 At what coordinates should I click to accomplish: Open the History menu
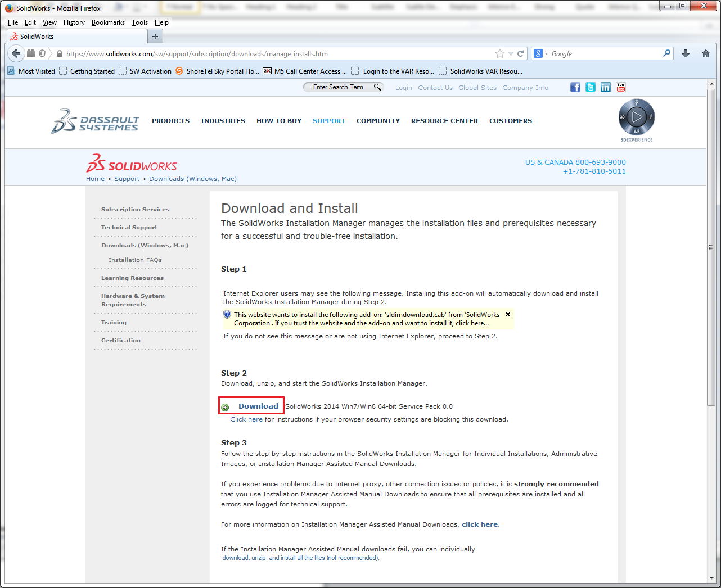pos(74,22)
